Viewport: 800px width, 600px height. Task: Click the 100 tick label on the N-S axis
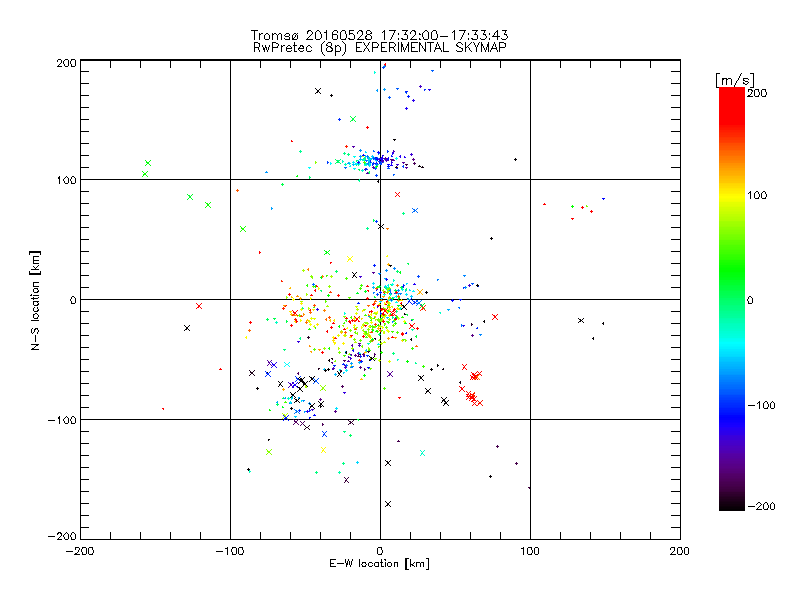click(66, 180)
